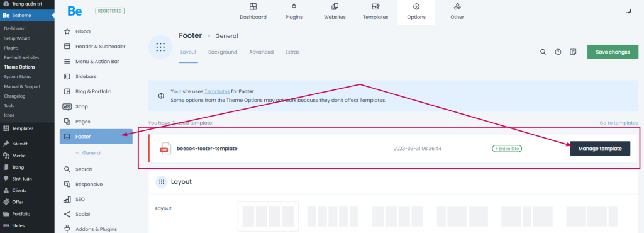
Task: Click the Templates link in the notice
Action: pos(217,91)
